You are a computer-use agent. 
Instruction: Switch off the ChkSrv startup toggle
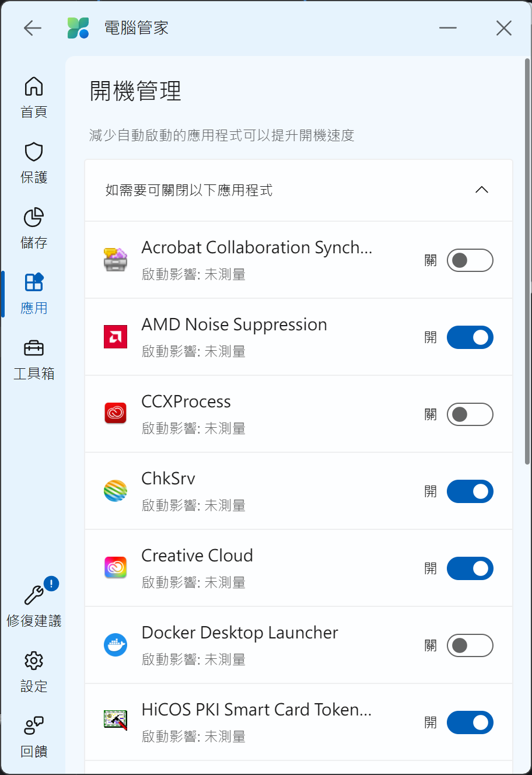click(470, 491)
